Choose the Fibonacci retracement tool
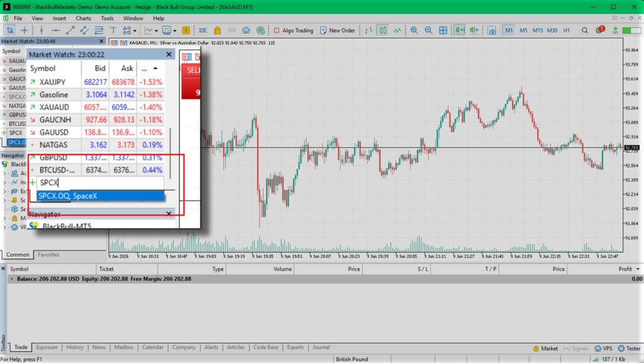 click(99, 30)
